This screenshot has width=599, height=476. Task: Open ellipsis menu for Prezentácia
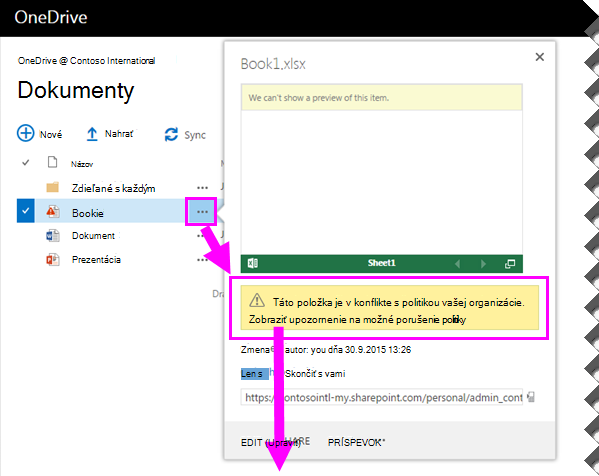point(201,260)
